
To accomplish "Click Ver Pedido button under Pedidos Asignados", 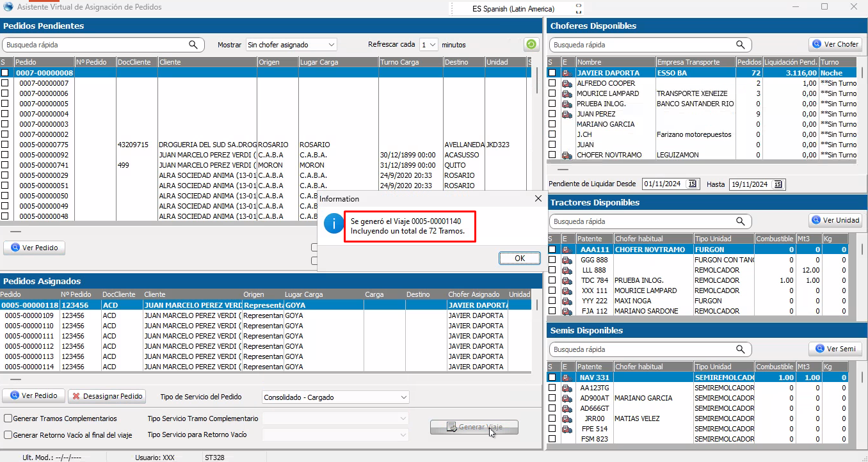I will point(35,395).
